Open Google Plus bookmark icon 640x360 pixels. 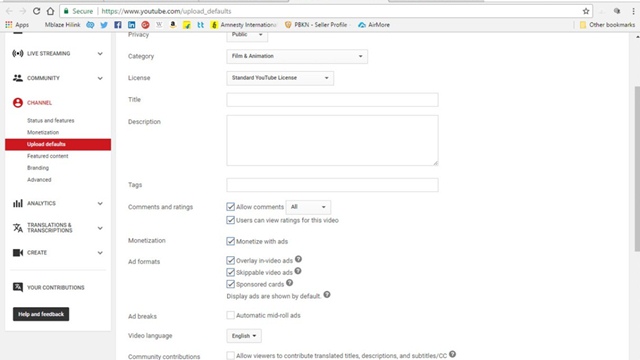(145, 25)
